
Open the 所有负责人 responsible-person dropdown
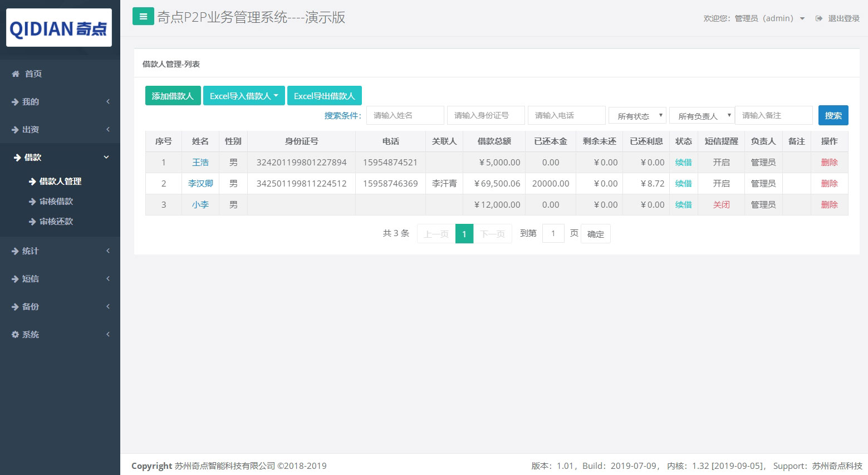701,115
